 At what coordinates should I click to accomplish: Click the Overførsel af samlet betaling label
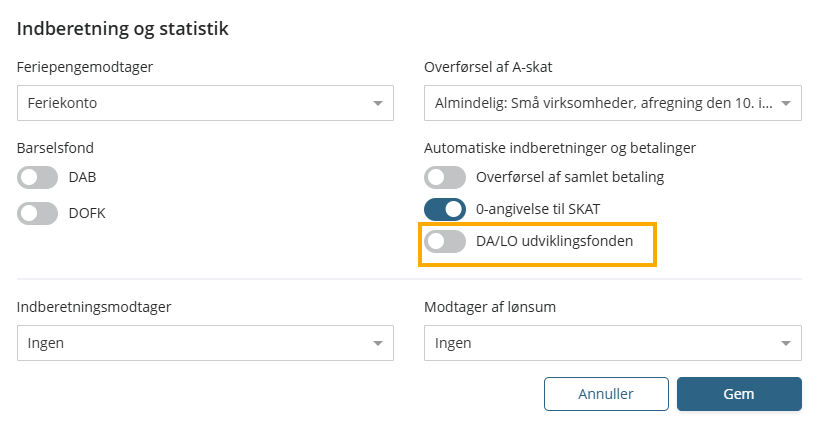570,177
